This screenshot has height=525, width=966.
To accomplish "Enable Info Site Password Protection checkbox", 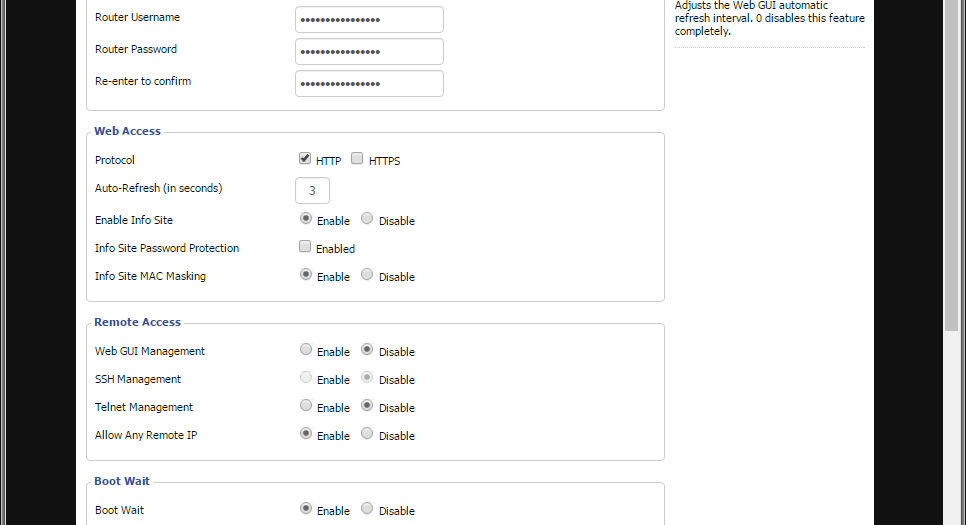I will point(305,247).
